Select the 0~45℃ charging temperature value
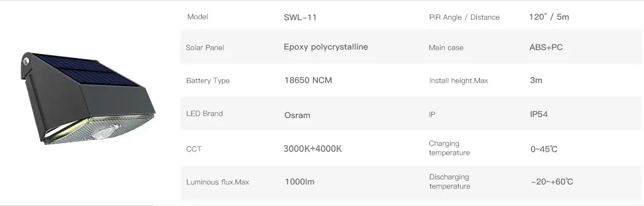 point(544,149)
